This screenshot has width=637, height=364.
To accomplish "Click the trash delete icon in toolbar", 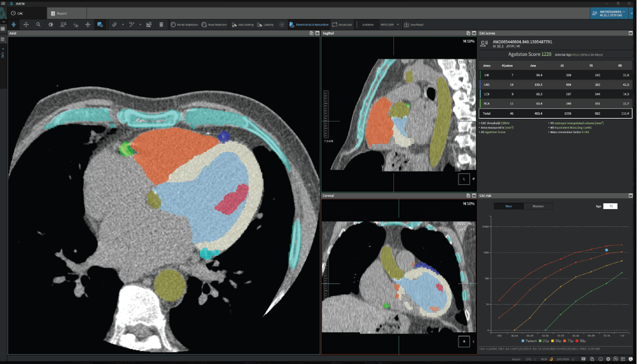I will (161, 24).
